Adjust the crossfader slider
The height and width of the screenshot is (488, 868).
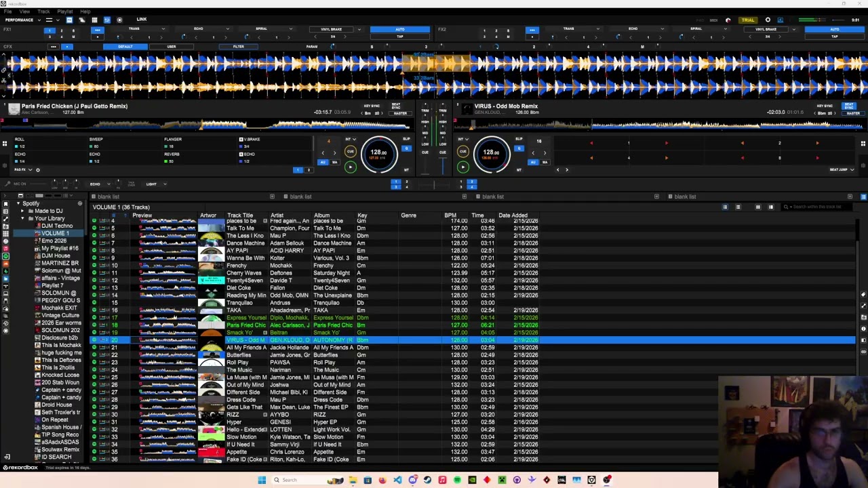434,184
